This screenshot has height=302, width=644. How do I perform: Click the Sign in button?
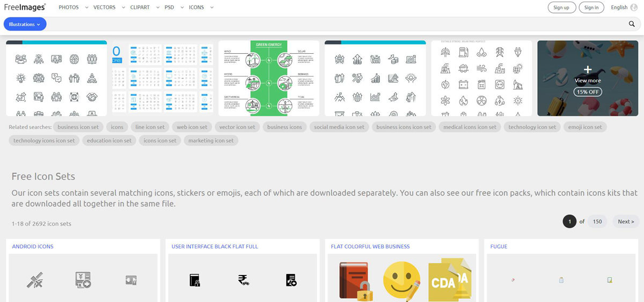pos(591,8)
